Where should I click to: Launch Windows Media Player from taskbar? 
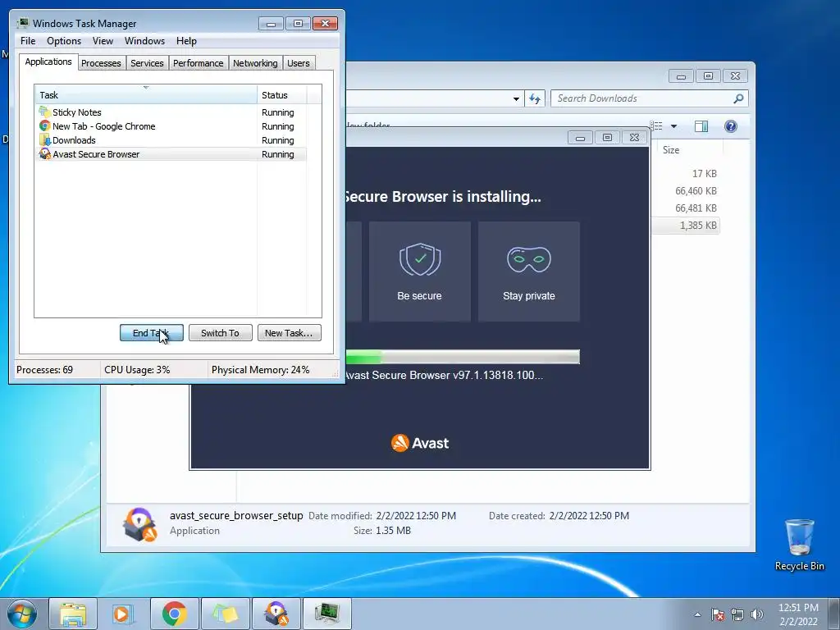[x=123, y=614]
